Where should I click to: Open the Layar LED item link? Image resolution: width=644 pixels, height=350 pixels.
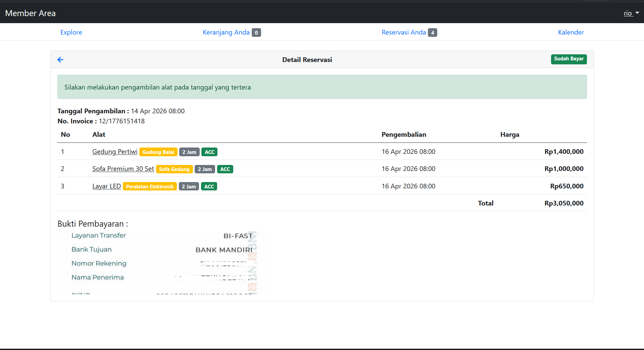click(106, 186)
